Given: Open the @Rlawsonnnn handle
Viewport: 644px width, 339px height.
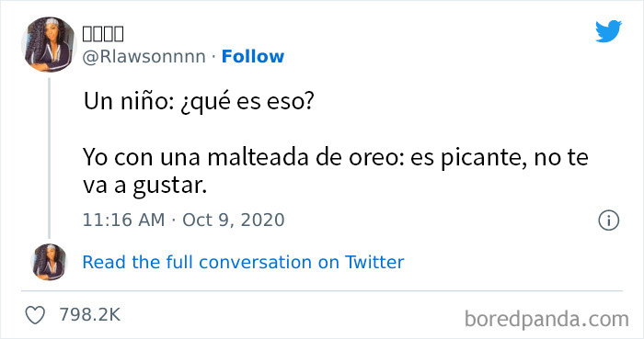Looking at the screenshot, I should point(144,57).
